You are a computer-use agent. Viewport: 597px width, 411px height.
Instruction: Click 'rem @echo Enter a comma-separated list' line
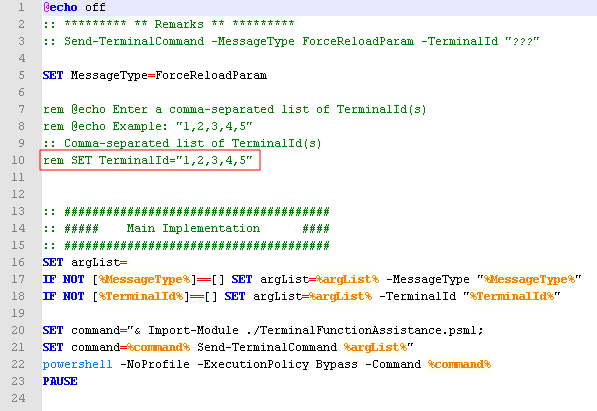click(235, 109)
